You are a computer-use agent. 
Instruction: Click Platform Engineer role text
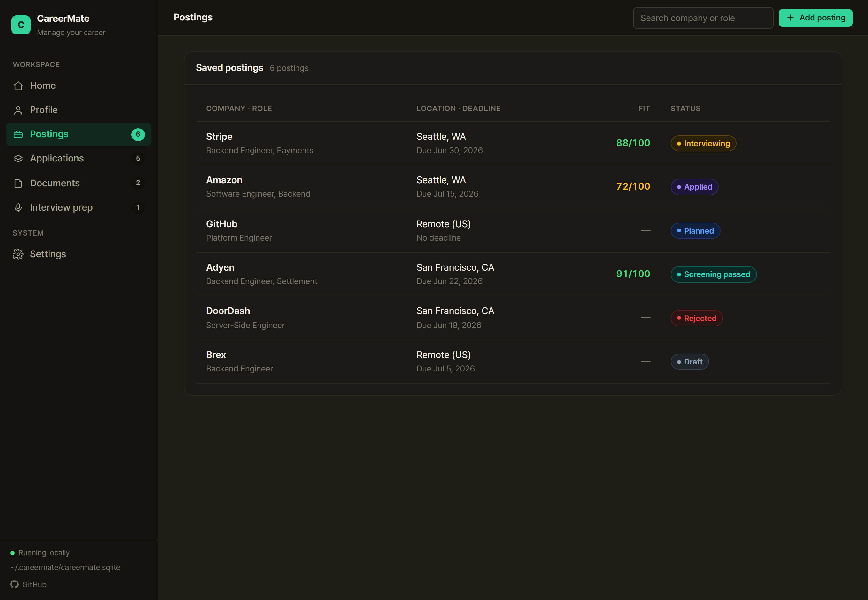239,238
